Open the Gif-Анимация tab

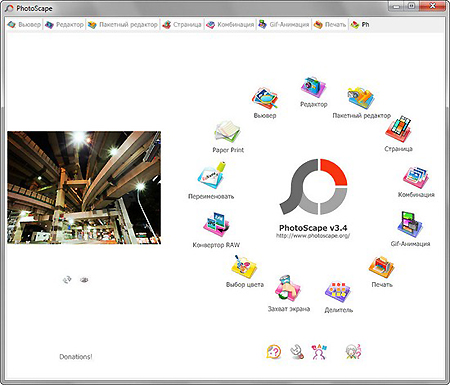284,25
